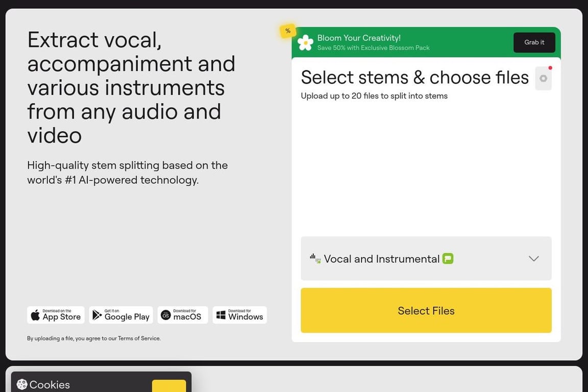Open the Terms of Service link

pos(139,338)
